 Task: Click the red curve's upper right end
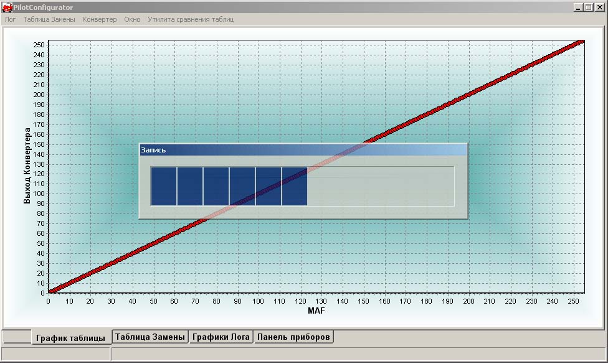tap(581, 42)
